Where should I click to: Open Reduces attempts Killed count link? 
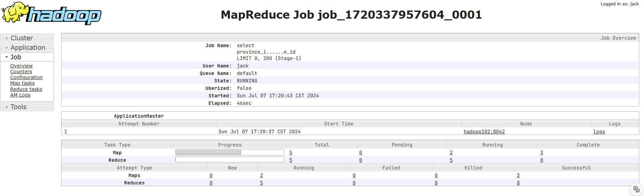pyautogui.click(x=436, y=183)
